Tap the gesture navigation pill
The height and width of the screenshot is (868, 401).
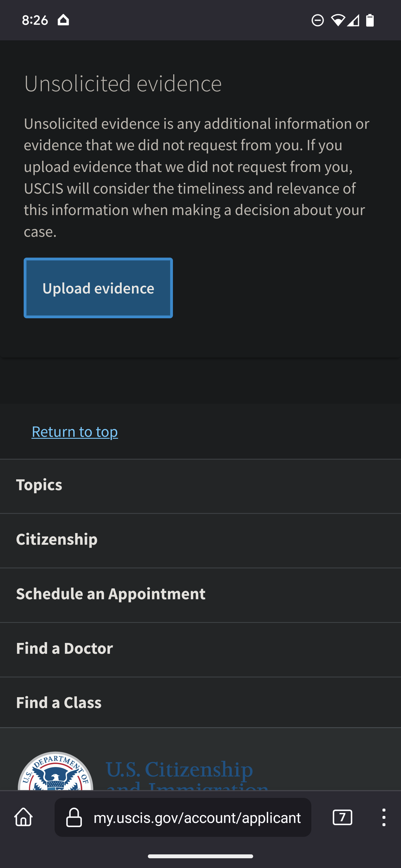200,856
